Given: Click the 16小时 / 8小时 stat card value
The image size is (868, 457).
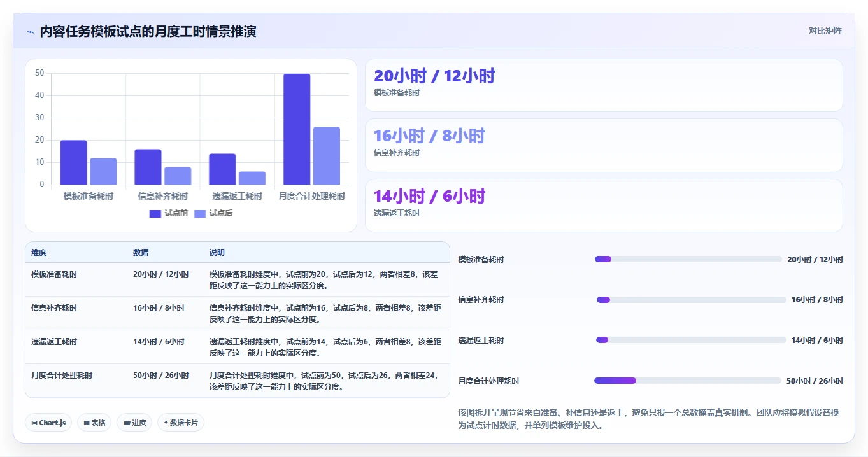Looking at the screenshot, I should tap(429, 136).
